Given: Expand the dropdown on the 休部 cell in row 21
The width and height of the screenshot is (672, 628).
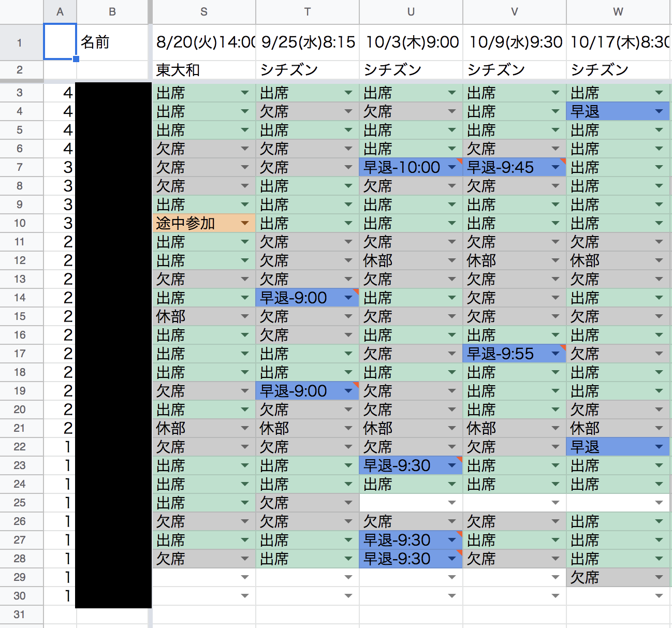Looking at the screenshot, I should coord(245,428).
